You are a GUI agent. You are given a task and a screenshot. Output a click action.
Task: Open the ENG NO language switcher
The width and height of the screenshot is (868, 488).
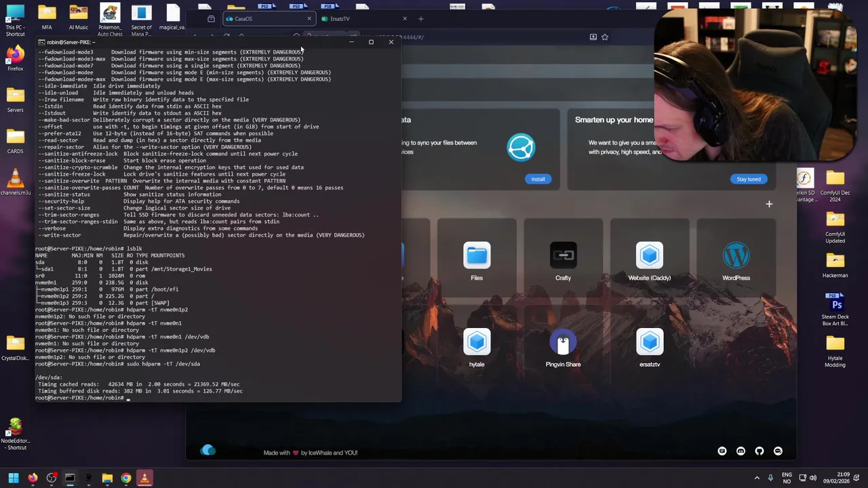pos(787,479)
